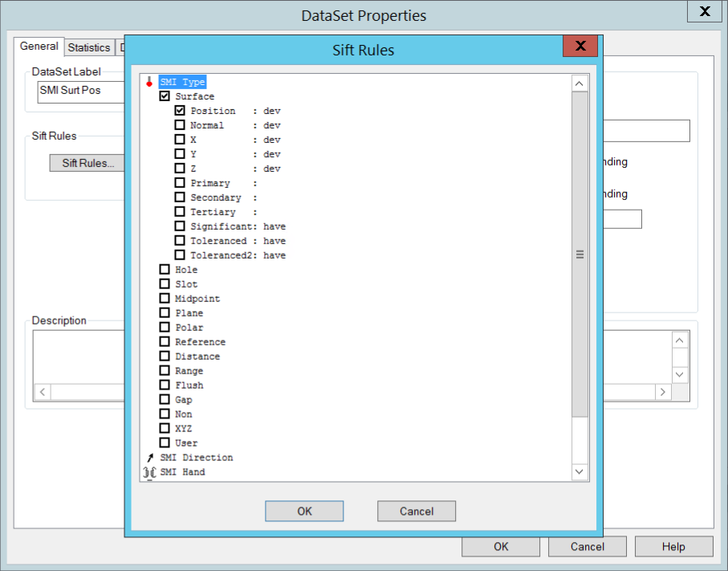Open Help in DataSet Properties
The height and width of the screenshot is (571, 728).
pyautogui.click(x=673, y=546)
